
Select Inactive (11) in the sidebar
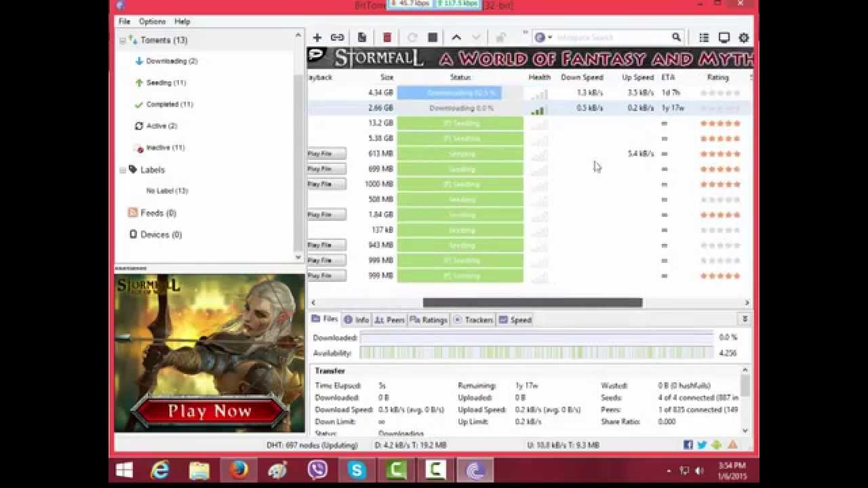click(165, 148)
